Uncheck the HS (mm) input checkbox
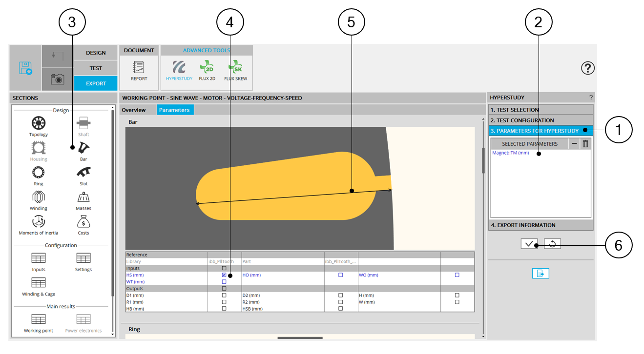This screenshot has width=644, height=354. pos(224,275)
